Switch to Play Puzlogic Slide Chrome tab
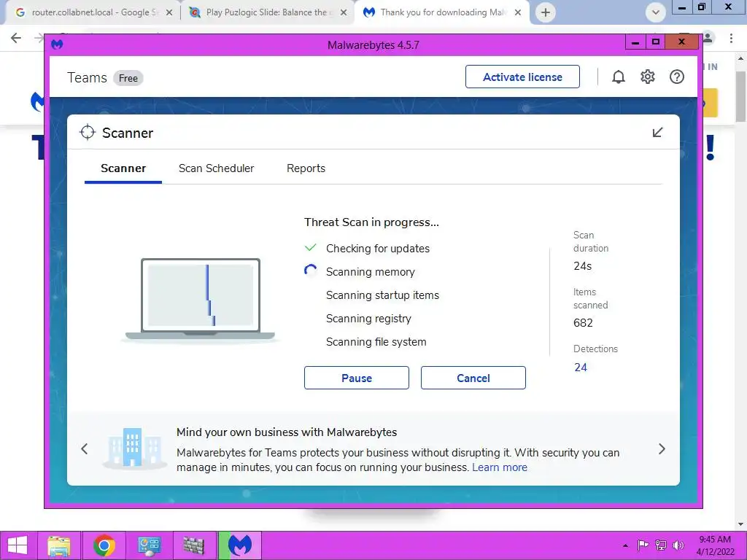 [266, 12]
